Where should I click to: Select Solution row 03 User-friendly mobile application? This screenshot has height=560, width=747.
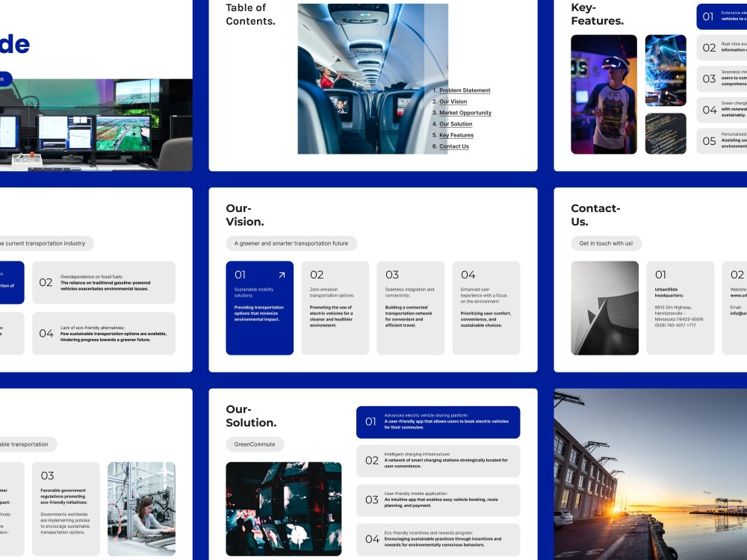[438, 500]
